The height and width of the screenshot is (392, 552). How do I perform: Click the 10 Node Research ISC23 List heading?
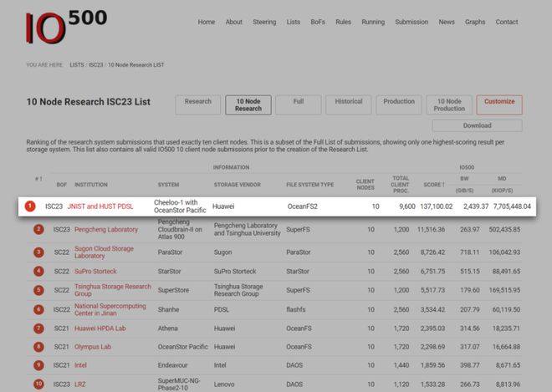(89, 102)
